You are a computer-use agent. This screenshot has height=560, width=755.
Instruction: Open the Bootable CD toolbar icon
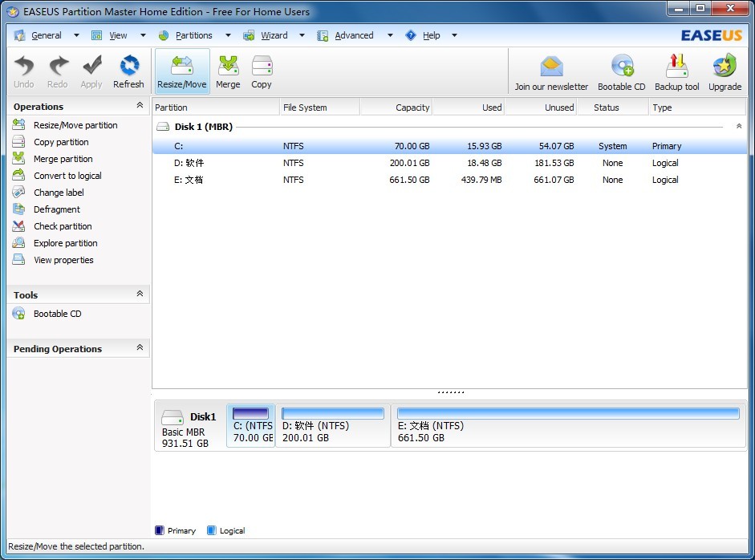coord(622,67)
